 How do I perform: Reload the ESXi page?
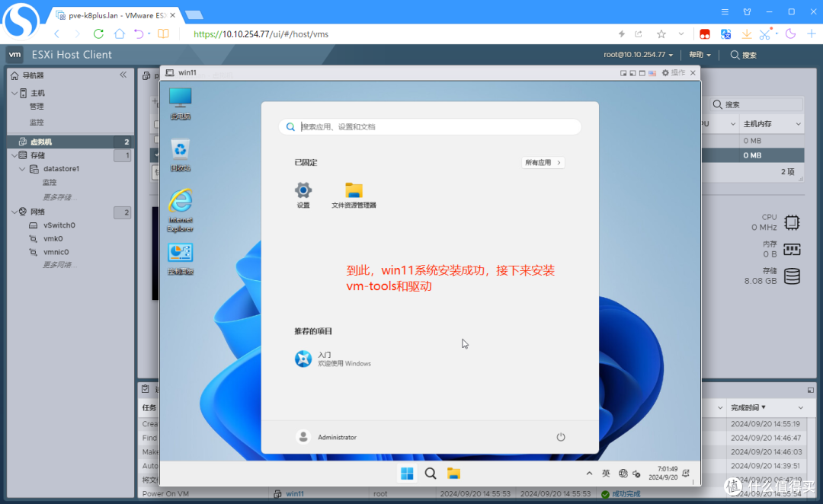click(x=98, y=34)
